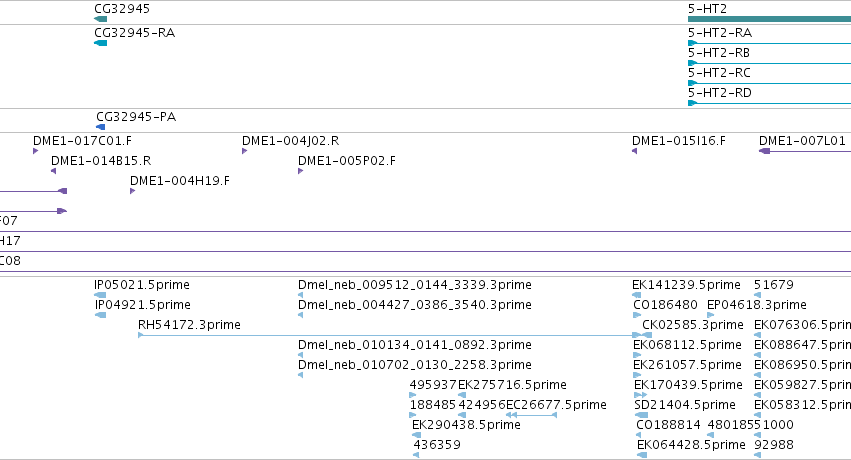
Task: Select Dmel_neb_009512_0144_3339.3prime feature label
Action: click(415, 285)
